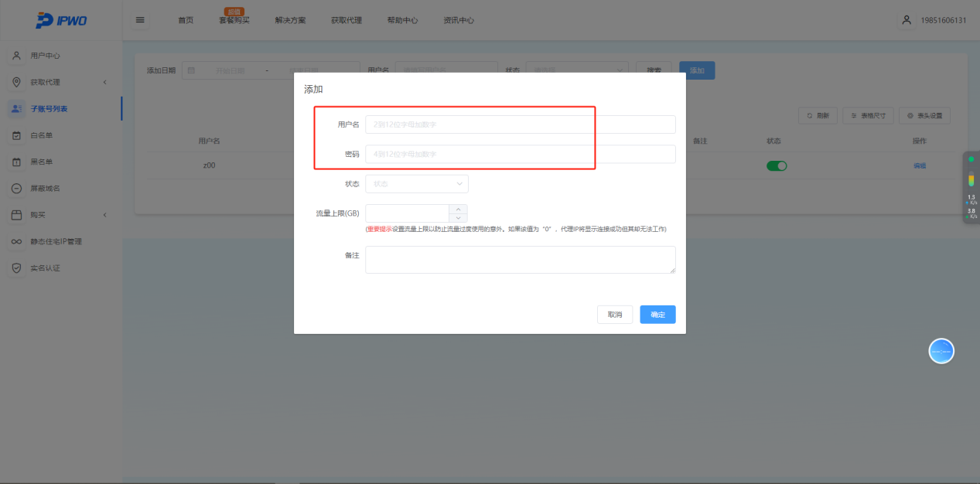Click the IPWO logo
This screenshot has width=980, height=484.
point(61,20)
